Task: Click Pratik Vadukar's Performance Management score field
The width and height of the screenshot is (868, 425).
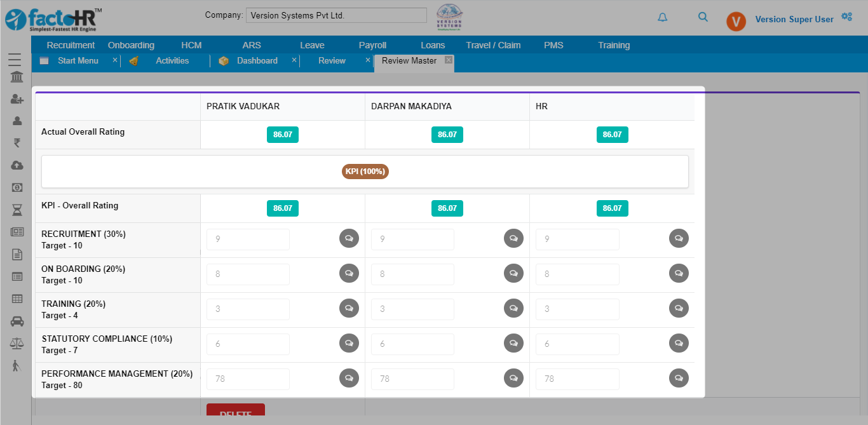Action: coord(248,379)
